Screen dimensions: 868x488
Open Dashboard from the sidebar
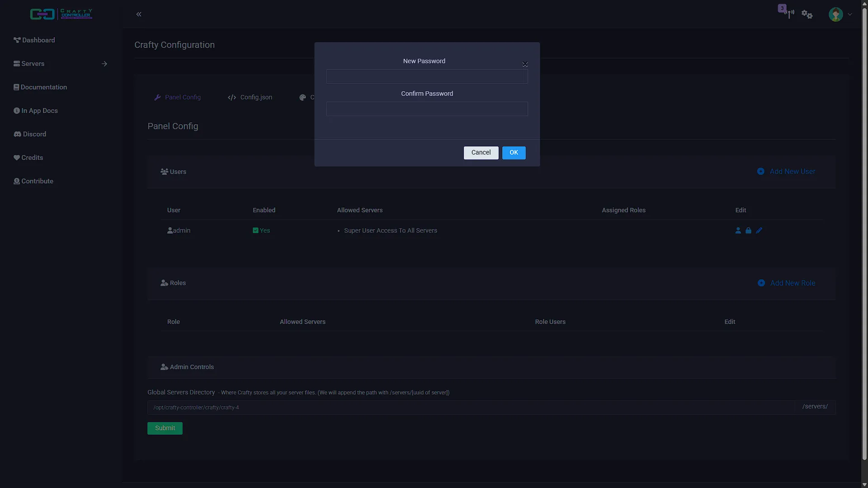(34, 40)
